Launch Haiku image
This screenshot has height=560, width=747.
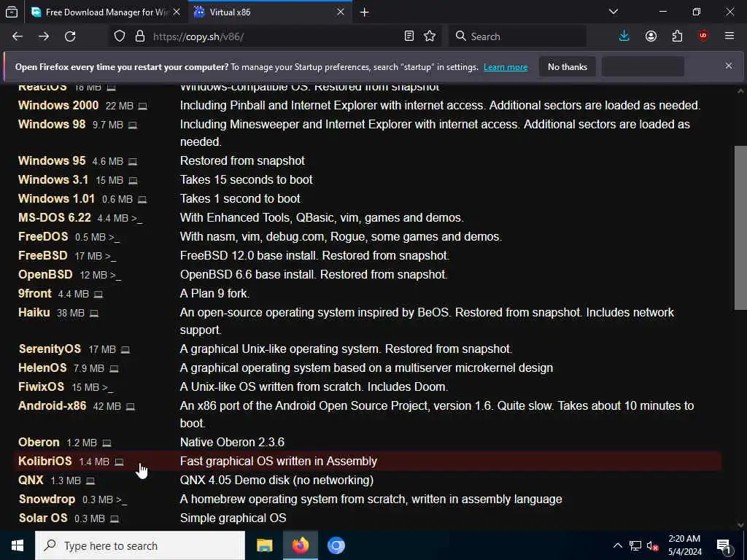click(x=34, y=312)
